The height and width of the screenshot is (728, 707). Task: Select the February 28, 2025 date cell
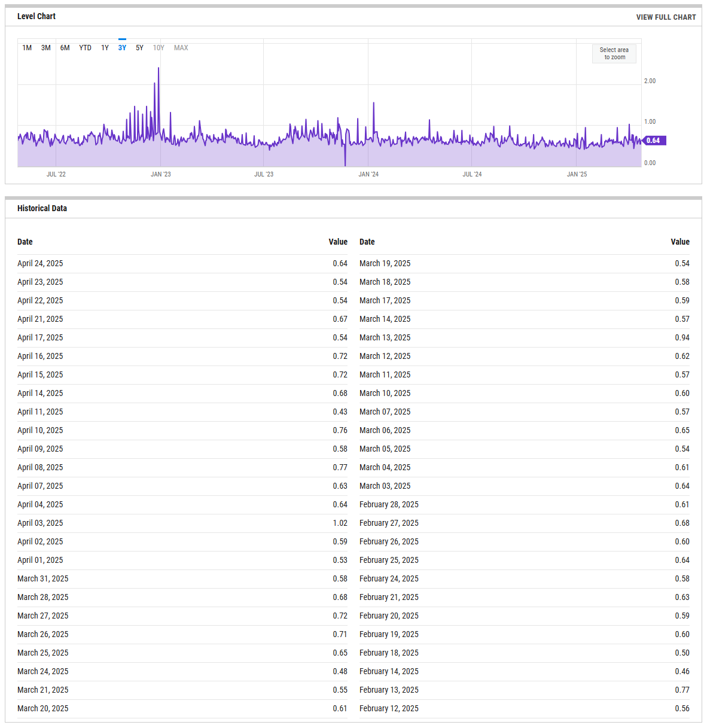pos(389,504)
